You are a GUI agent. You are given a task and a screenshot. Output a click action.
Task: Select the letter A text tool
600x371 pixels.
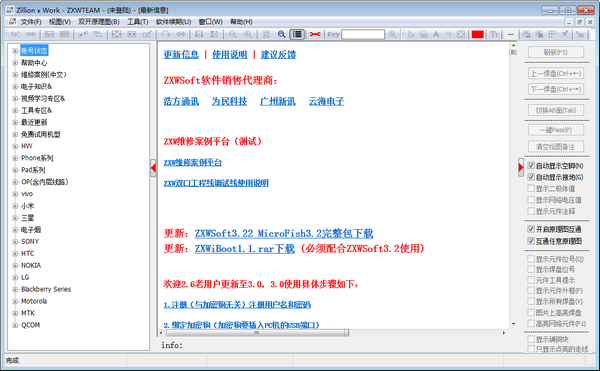436,34
